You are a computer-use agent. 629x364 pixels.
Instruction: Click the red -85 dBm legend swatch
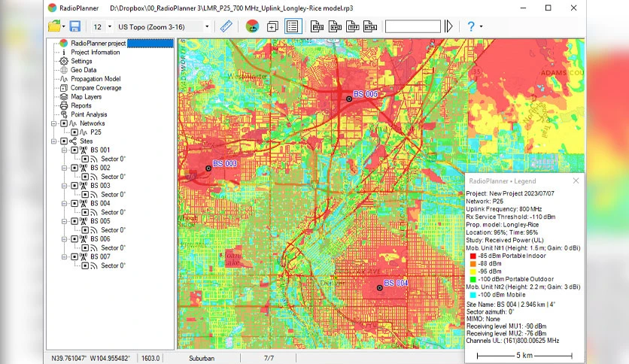pyautogui.click(x=473, y=256)
